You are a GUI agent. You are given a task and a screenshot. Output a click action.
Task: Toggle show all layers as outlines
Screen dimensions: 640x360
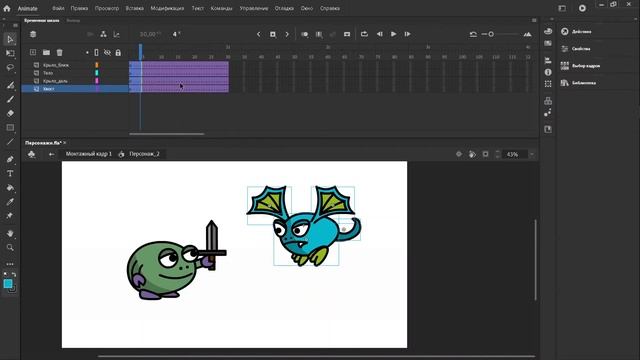pyautogui.click(x=96, y=53)
